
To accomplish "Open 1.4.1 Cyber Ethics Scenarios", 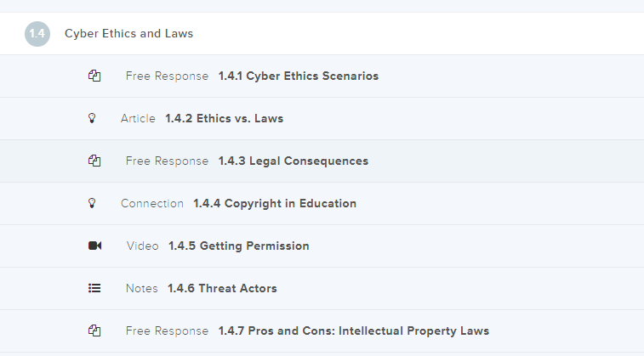I will click(x=299, y=76).
